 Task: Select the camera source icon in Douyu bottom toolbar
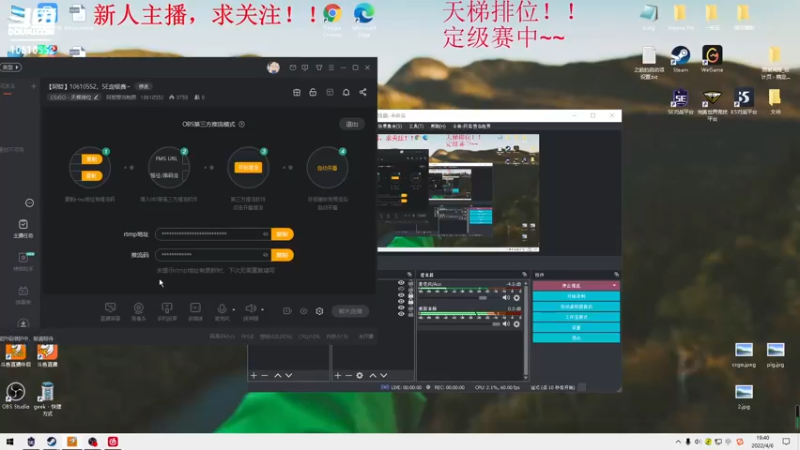(x=138, y=308)
